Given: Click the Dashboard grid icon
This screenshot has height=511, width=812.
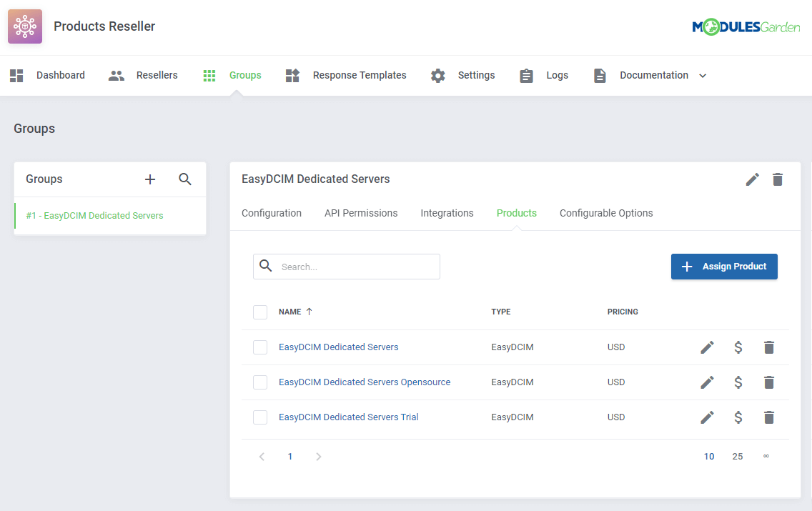Looking at the screenshot, I should [x=16, y=76].
